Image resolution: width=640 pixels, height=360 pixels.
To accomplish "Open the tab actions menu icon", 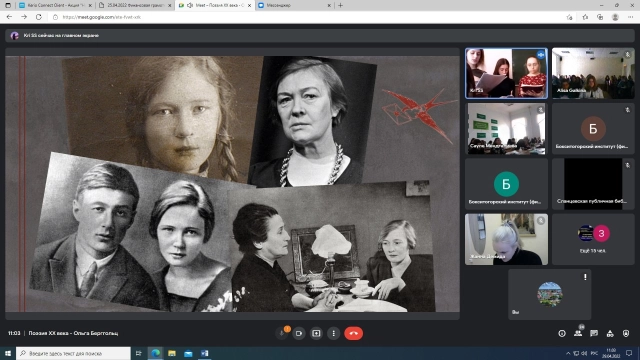I will click(x=8, y=5).
